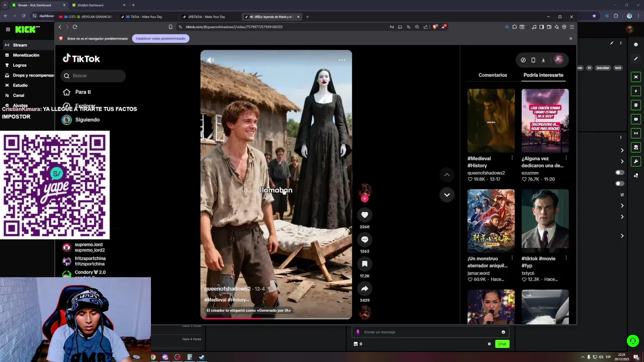The width and height of the screenshot is (644, 362).
Task: Open the video's three-dot options menu
Action: [342, 60]
